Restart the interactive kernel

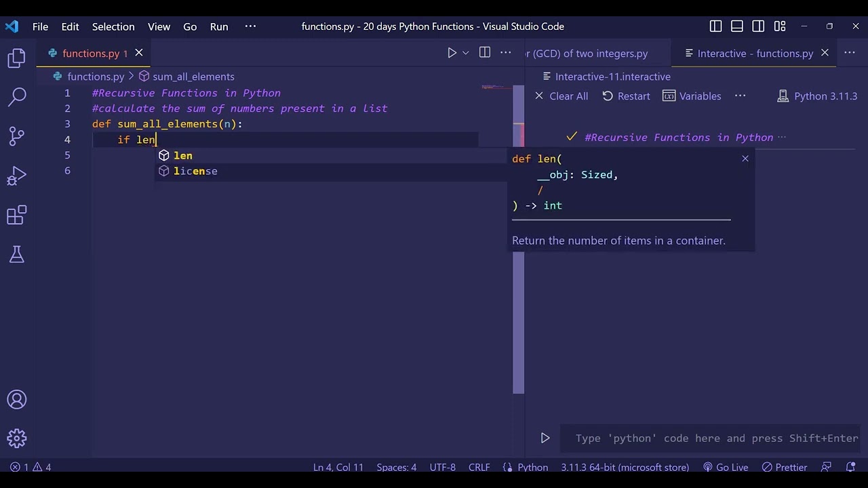point(627,96)
